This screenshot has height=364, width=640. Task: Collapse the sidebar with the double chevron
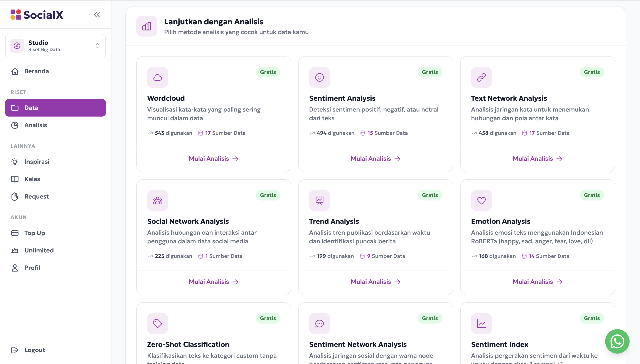[97, 15]
